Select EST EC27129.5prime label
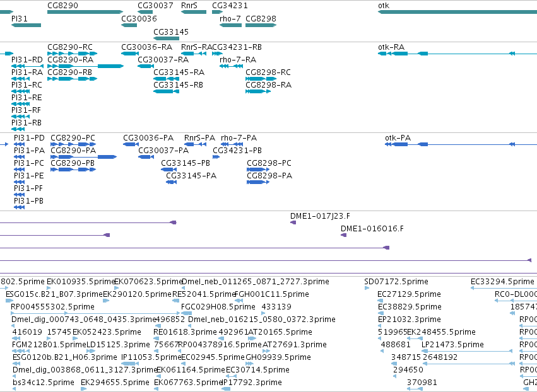 tap(410, 294)
